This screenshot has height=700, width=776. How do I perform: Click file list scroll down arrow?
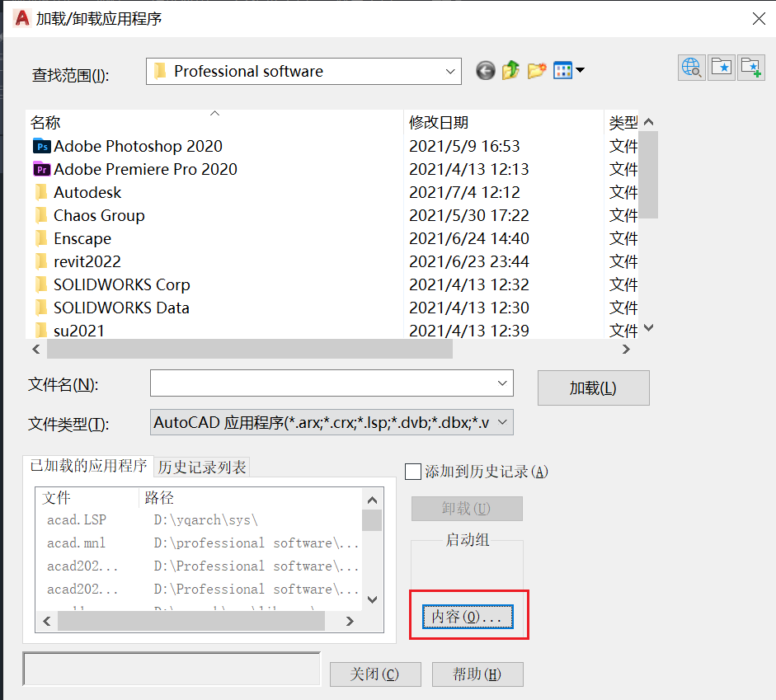[x=649, y=327]
